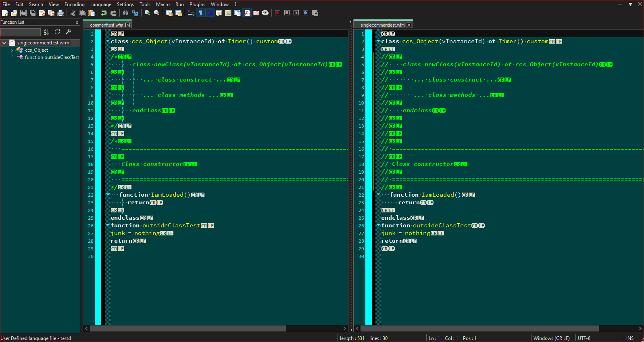
Task: Open the Encoding menu
Action: (x=75, y=4)
